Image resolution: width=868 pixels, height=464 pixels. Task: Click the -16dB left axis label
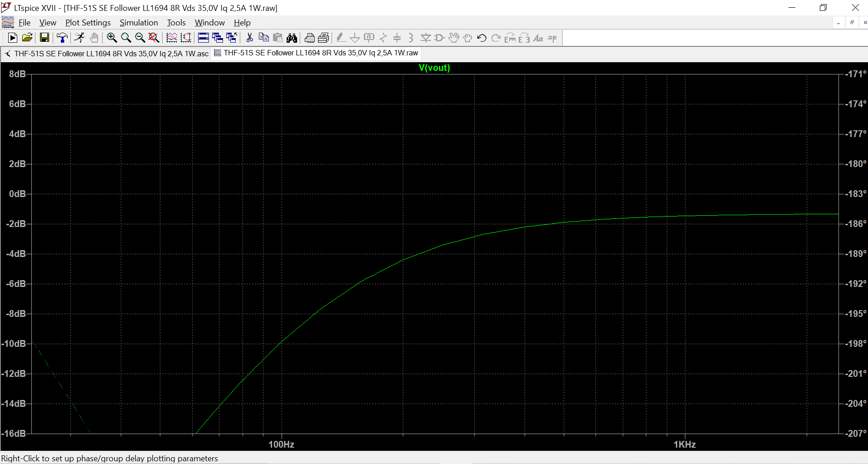14,434
